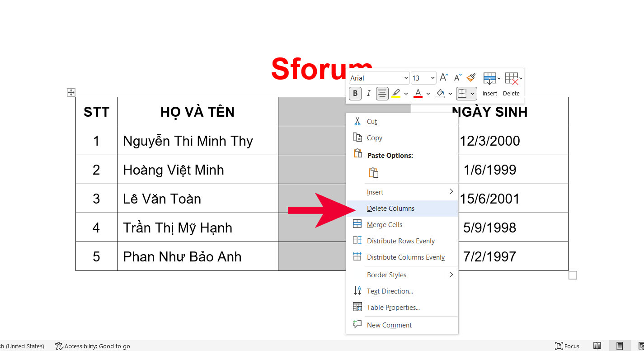The height and width of the screenshot is (351, 644).
Task: Toggle center alignment in mini toolbar
Action: click(x=382, y=94)
